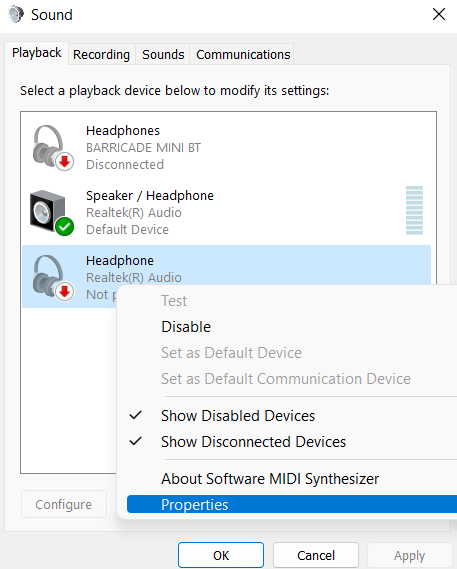
Task: Click the Apply button
Action: pos(409,555)
